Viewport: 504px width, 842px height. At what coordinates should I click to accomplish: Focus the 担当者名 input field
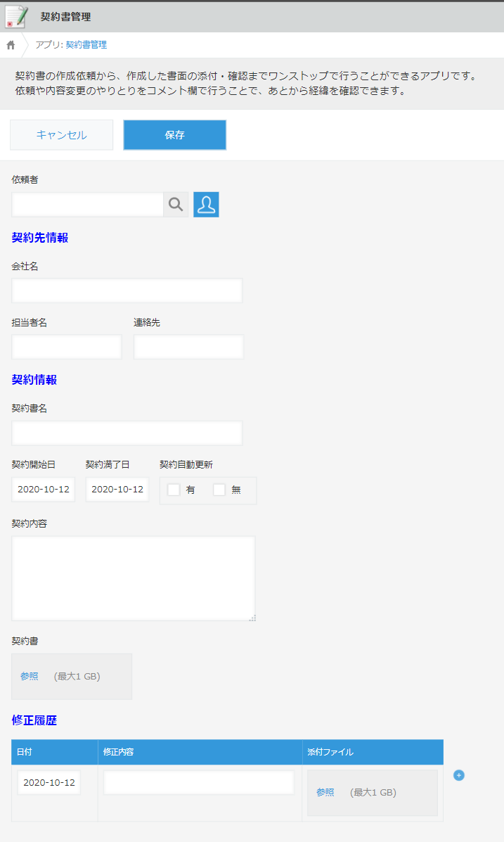[x=67, y=347]
